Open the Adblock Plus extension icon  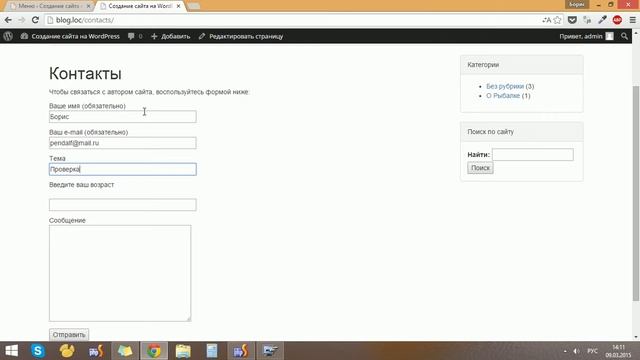pos(617,20)
